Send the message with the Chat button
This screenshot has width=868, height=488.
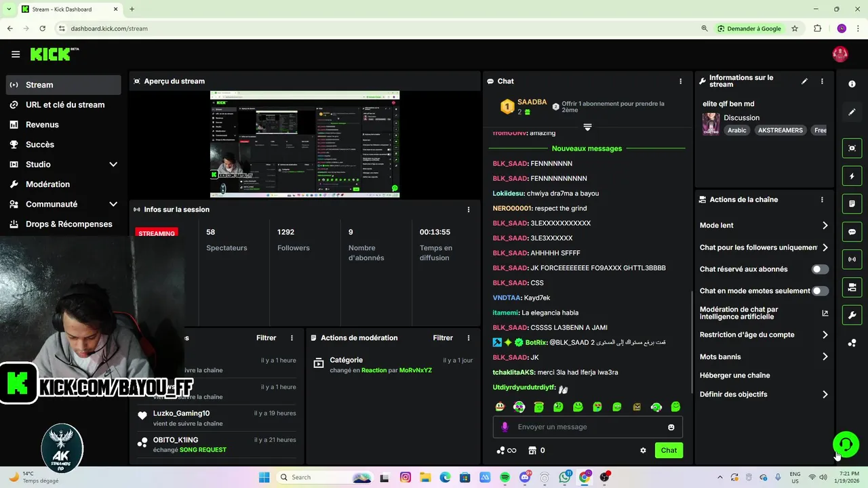pos(669,450)
